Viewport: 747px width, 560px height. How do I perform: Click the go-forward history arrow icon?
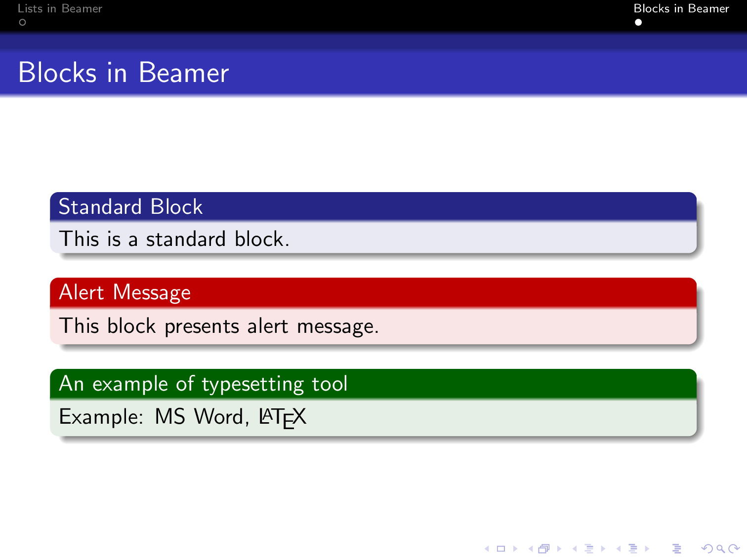point(735,548)
